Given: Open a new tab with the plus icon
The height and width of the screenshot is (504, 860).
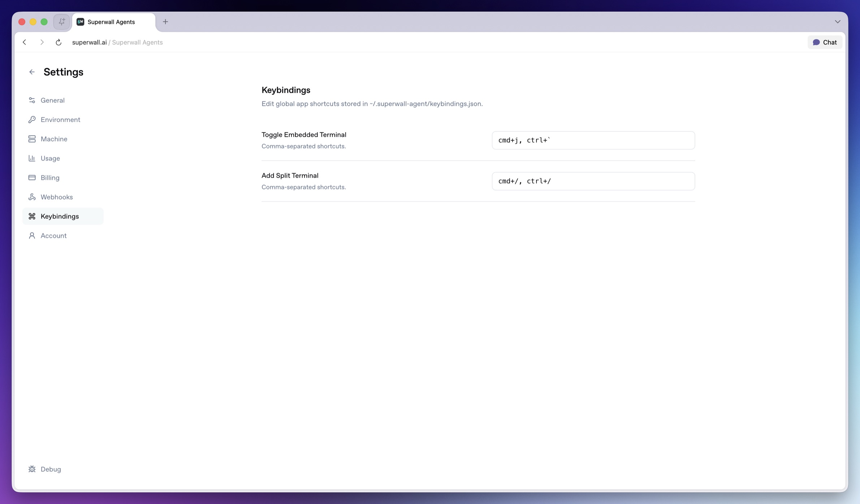Looking at the screenshot, I should point(165,22).
